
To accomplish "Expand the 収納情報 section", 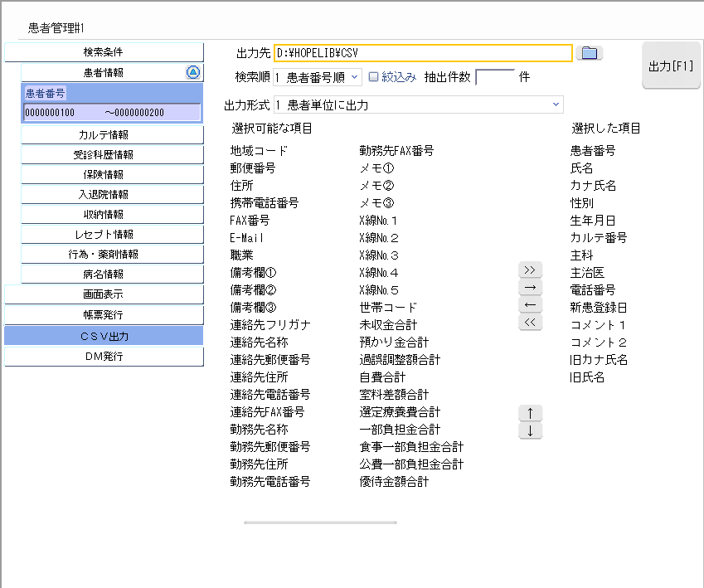I will point(112,214).
